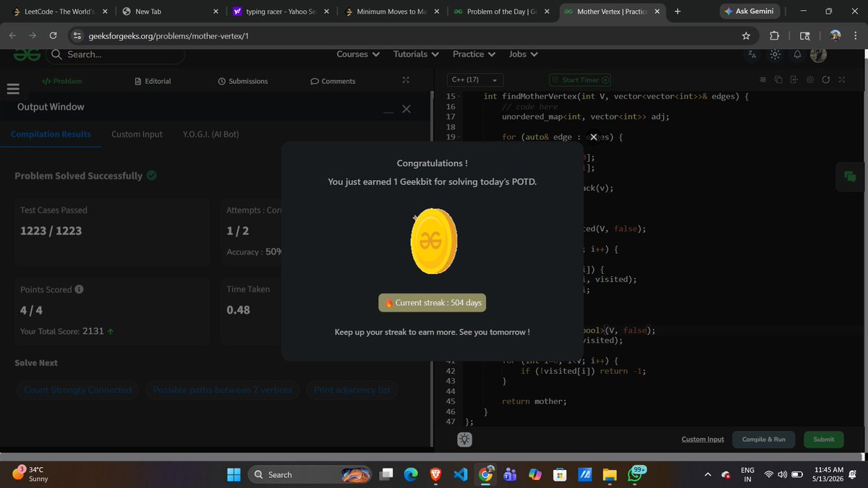868x488 pixels.
Task: Open Visual Studio Code from taskbar
Action: [x=460, y=475]
